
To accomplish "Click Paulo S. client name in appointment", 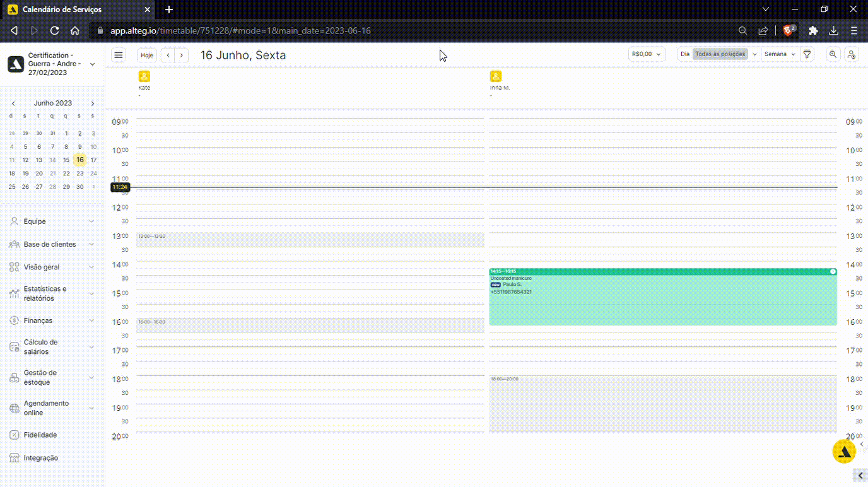I will click(512, 285).
